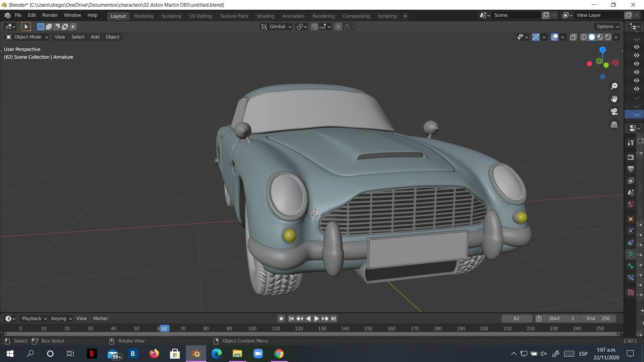
Task: Choose the Subtract selection mode icon
Action: point(57,26)
